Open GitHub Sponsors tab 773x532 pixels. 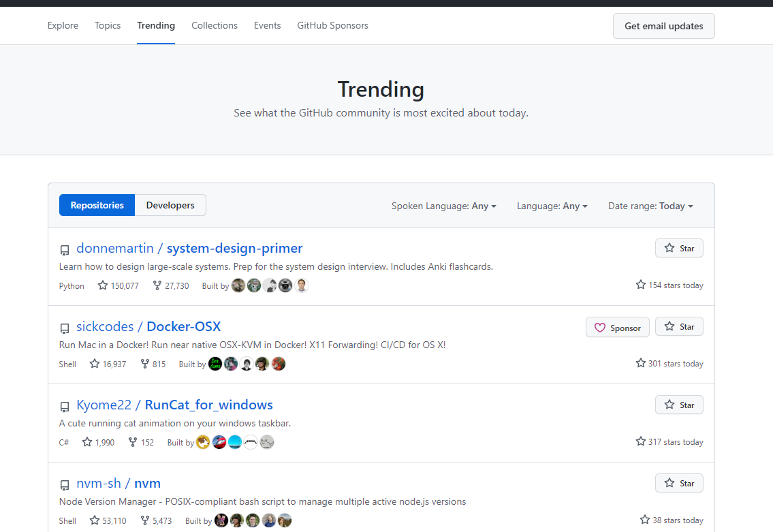tap(333, 26)
